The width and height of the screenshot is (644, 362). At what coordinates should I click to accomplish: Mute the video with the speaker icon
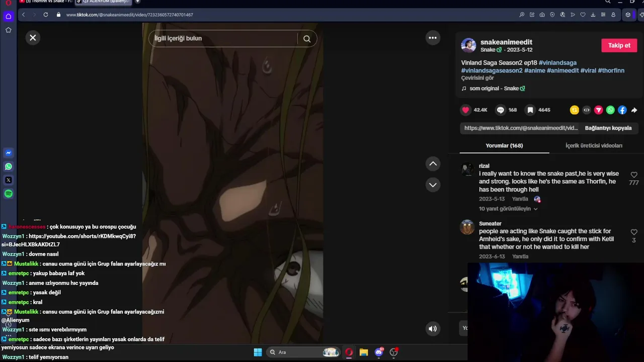pyautogui.click(x=433, y=329)
